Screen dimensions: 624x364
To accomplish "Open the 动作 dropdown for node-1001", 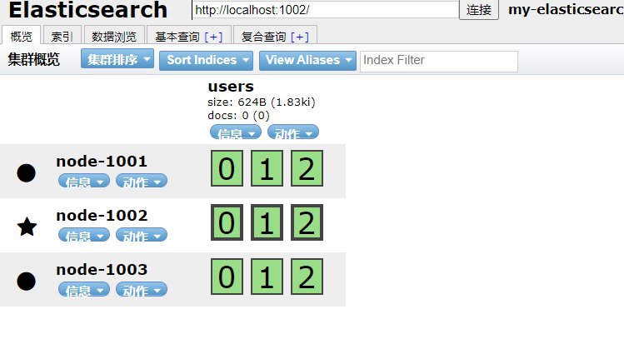I will tap(142, 181).
